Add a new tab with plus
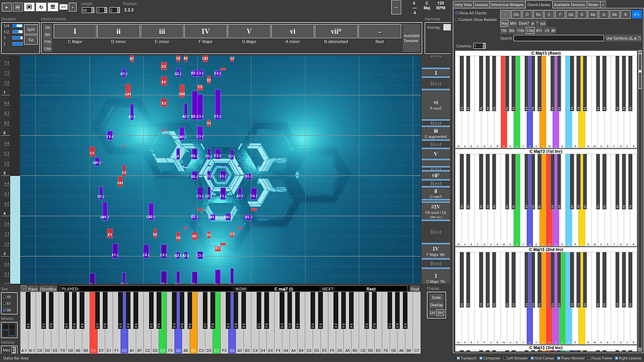Screen dimensions: 644x362 [x=603, y=5]
